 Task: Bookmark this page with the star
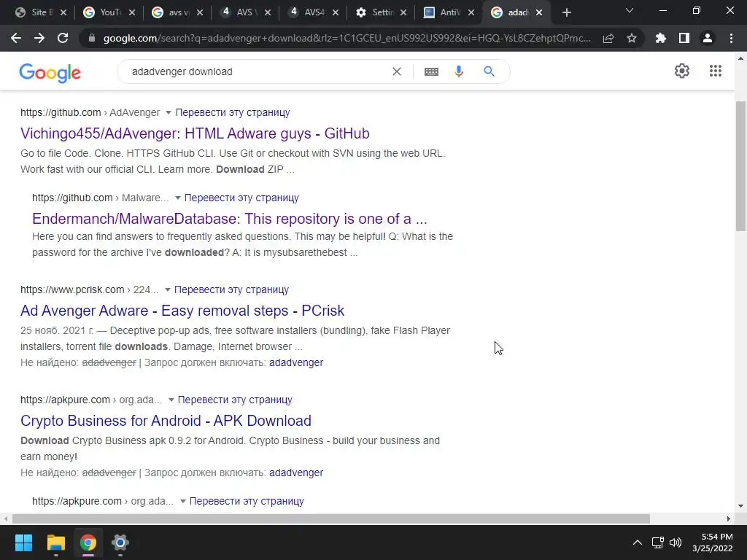click(632, 38)
